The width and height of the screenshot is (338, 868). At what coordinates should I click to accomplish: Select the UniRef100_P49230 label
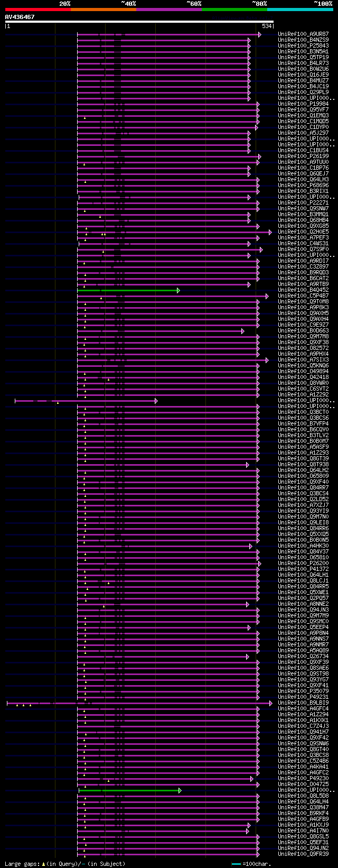point(303,779)
